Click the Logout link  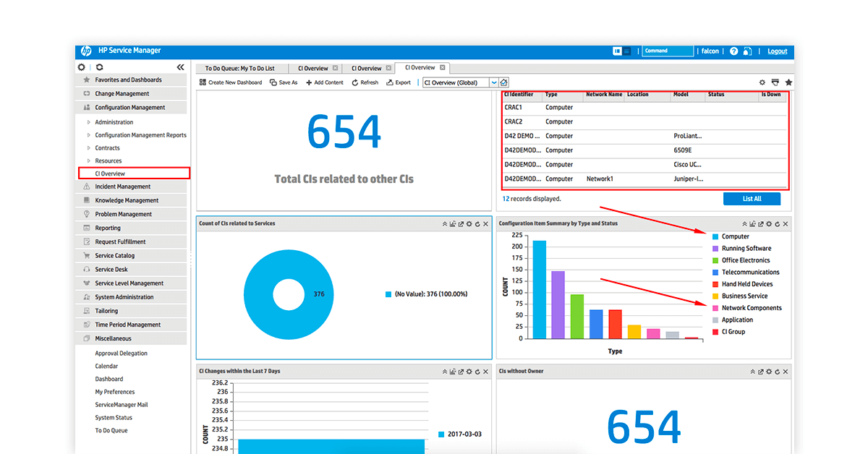point(777,51)
